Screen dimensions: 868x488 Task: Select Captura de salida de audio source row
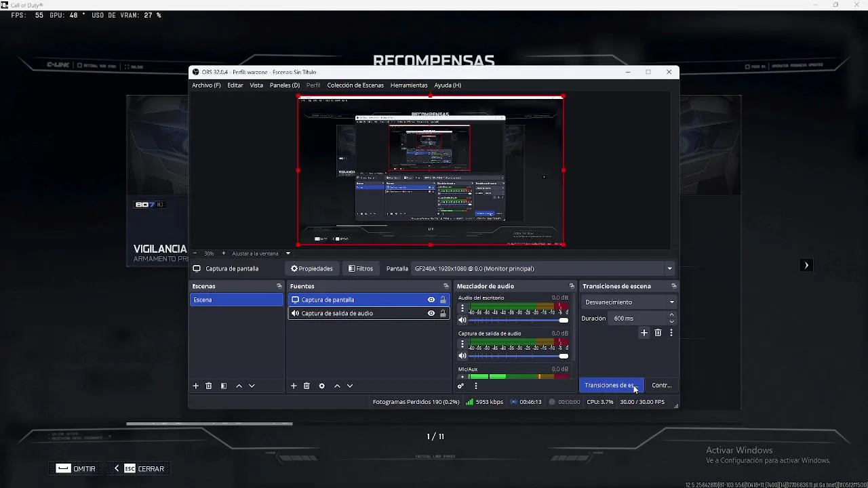pos(368,313)
